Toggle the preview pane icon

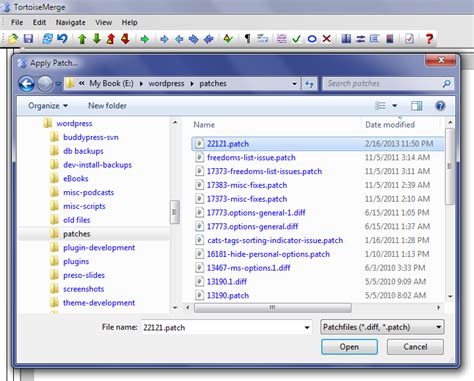tap(416, 106)
